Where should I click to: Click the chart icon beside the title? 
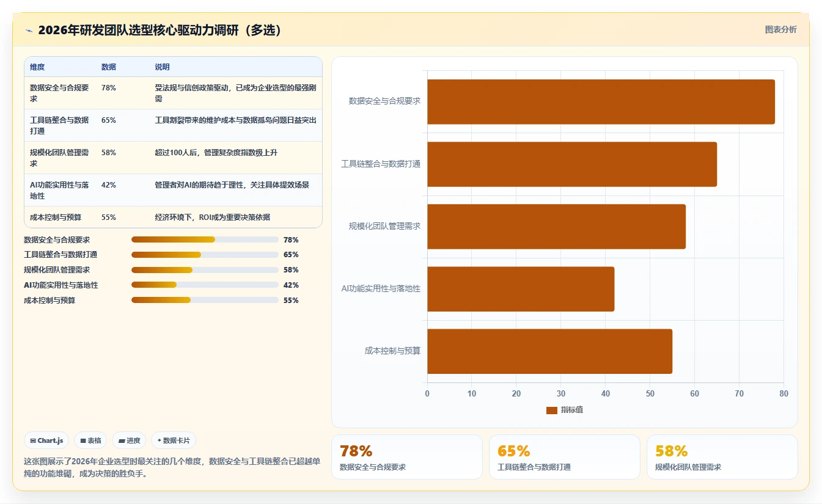[x=29, y=31]
